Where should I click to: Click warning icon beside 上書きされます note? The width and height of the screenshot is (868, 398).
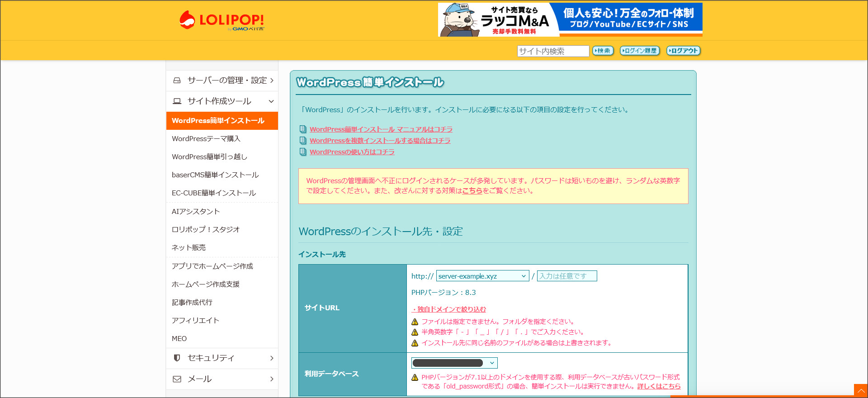[415, 343]
